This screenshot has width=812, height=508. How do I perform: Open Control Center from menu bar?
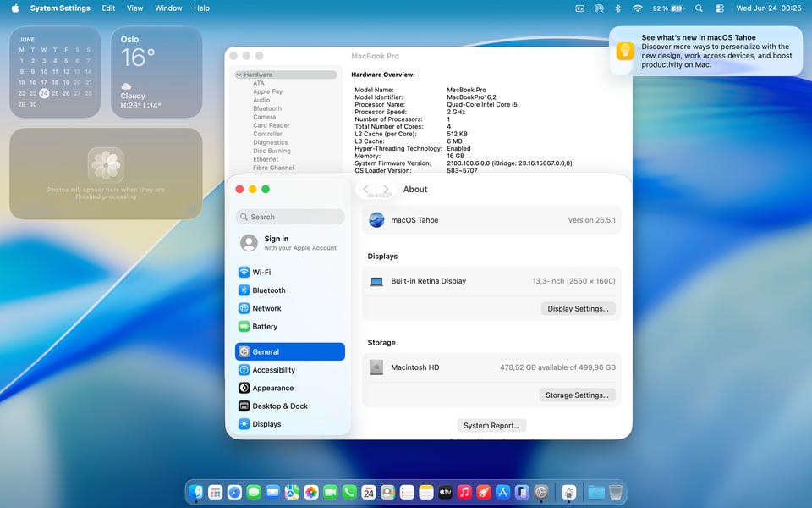719,8
